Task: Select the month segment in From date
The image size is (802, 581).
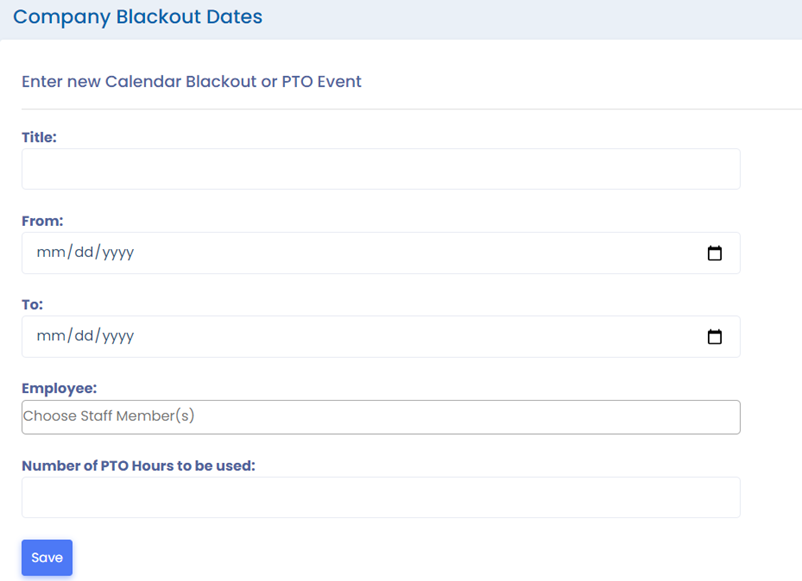Action: [x=51, y=252]
